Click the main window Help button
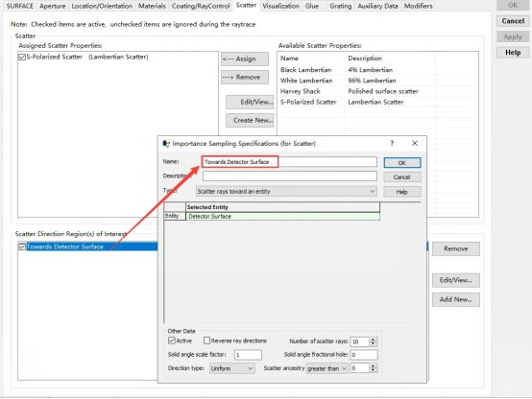The width and height of the screenshot is (532, 399). point(513,53)
